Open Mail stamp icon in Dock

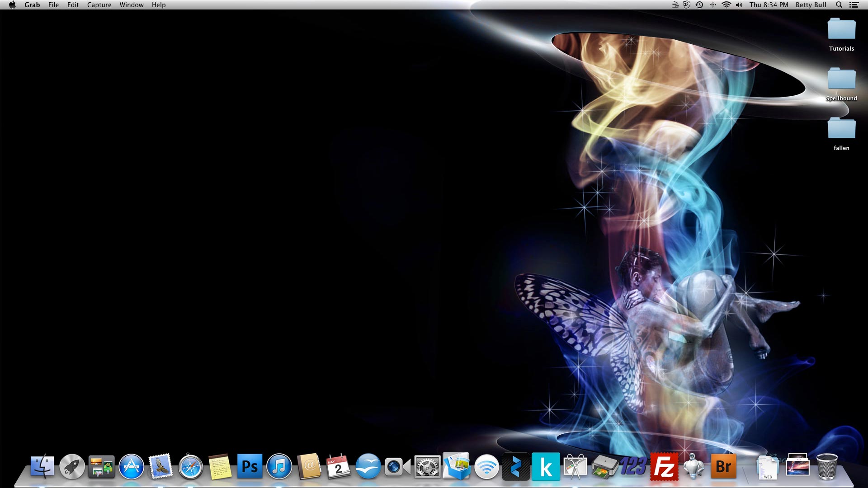click(160, 467)
